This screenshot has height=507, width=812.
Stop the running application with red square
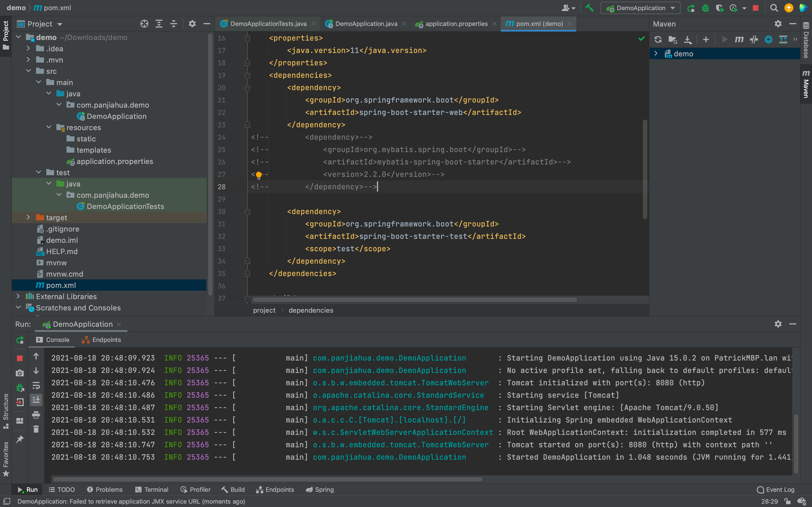point(755,8)
